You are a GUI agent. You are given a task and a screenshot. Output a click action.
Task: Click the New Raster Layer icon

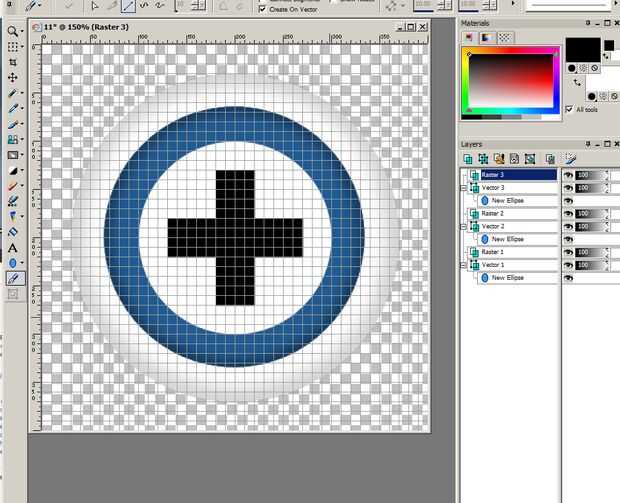(x=468, y=159)
